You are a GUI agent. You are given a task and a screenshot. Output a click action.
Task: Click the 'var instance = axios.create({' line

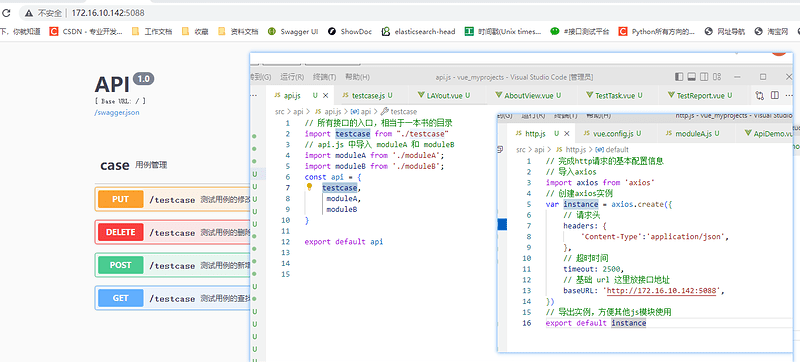(x=609, y=204)
